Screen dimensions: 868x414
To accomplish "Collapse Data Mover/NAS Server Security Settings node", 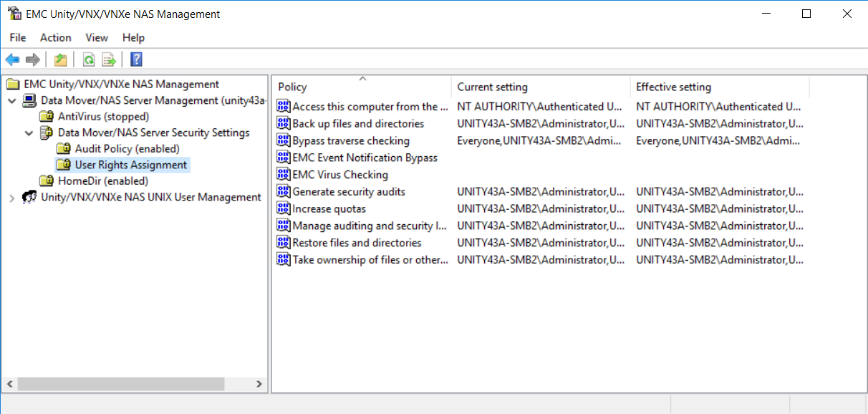I will point(29,133).
